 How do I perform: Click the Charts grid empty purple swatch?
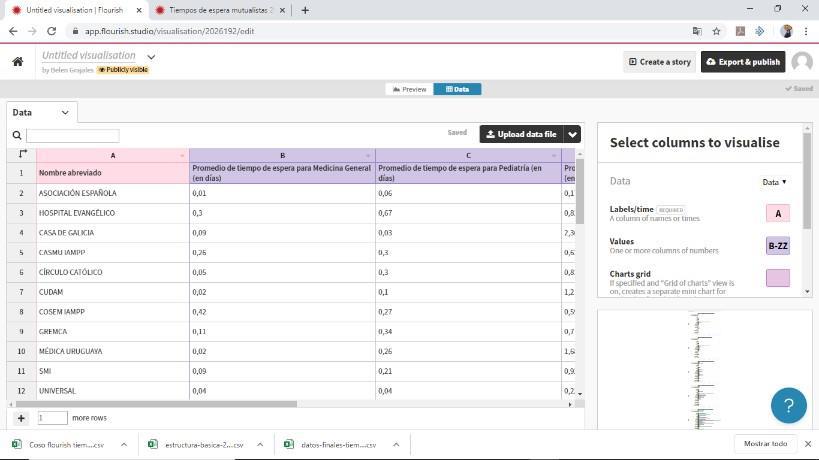tap(778, 278)
